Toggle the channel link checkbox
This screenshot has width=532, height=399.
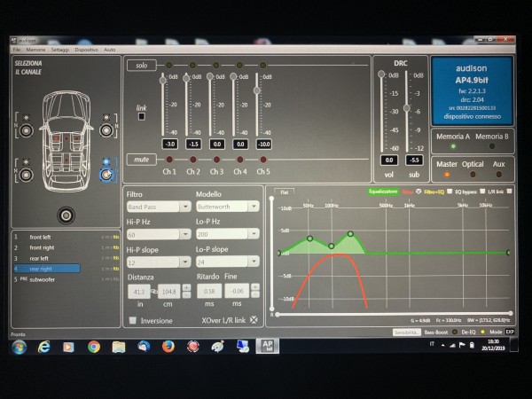[x=142, y=116]
